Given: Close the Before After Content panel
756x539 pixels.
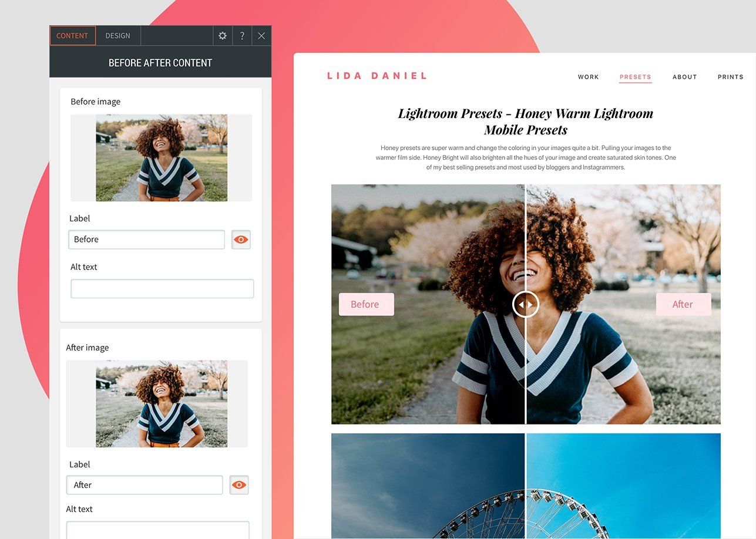Looking at the screenshot, I should pyautogui.click(x=261, y=36).
